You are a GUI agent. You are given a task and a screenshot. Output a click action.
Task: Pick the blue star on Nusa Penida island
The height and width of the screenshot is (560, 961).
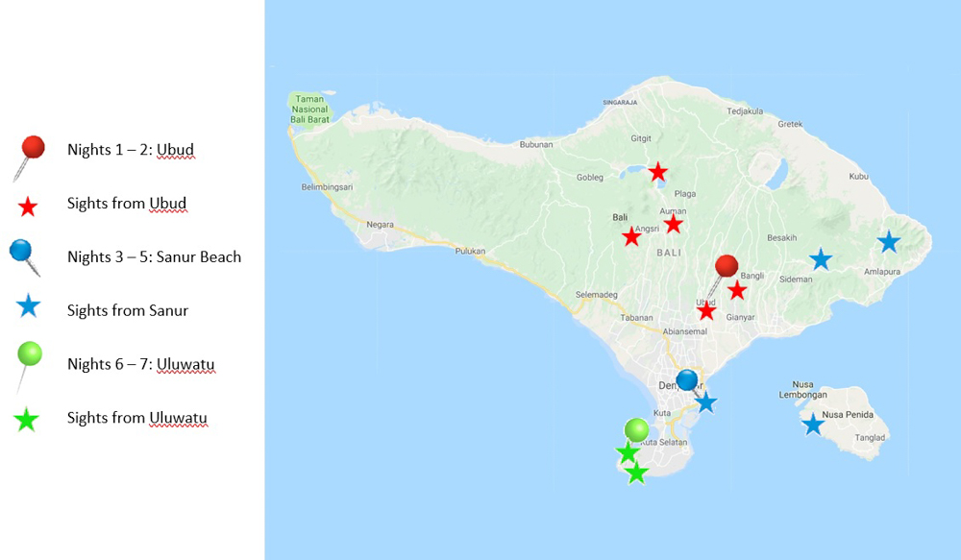point(813,424)
